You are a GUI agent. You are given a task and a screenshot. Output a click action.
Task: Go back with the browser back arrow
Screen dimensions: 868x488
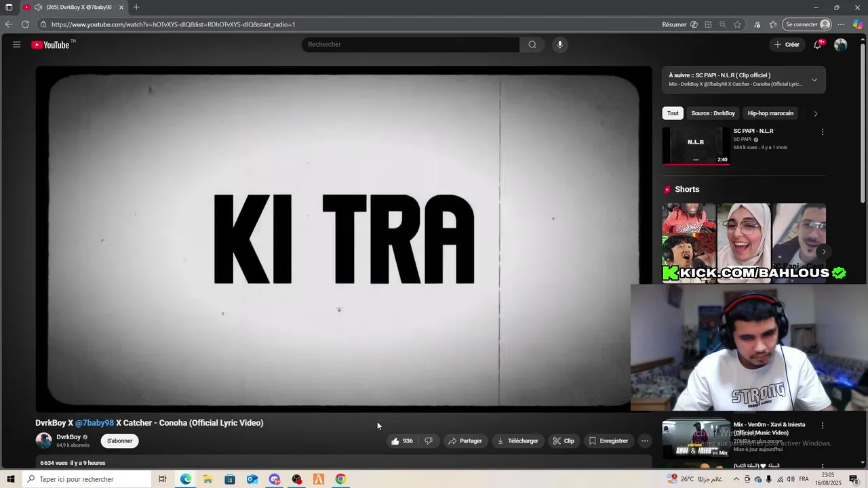[9, 24]
